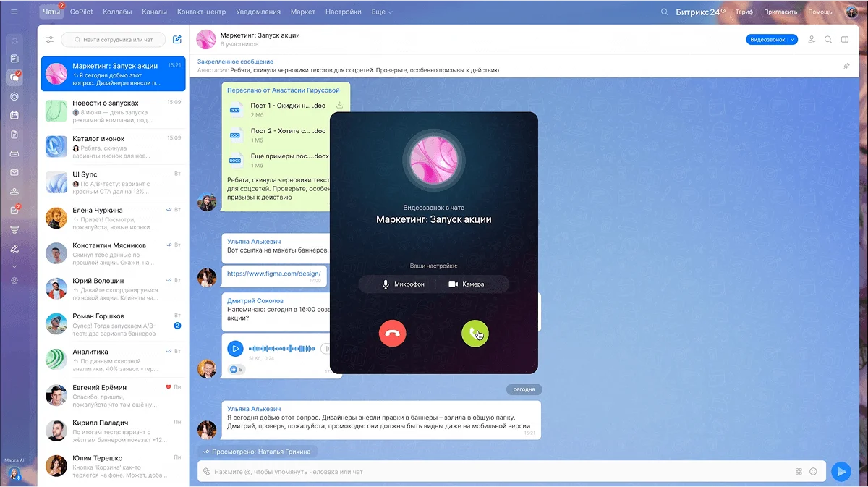This screenshot has height=487, width=868.
Task: Expand the Еще menu in top bar
Action: 380,12
